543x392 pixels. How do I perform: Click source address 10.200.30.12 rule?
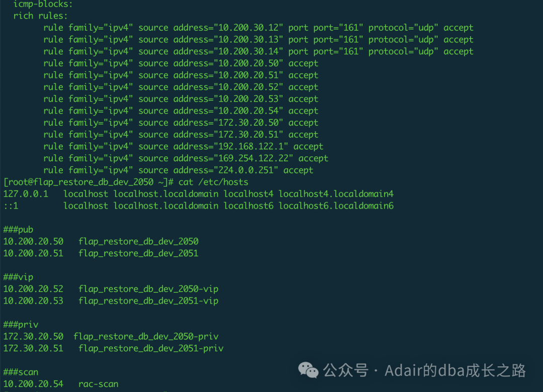pos(258,28)
